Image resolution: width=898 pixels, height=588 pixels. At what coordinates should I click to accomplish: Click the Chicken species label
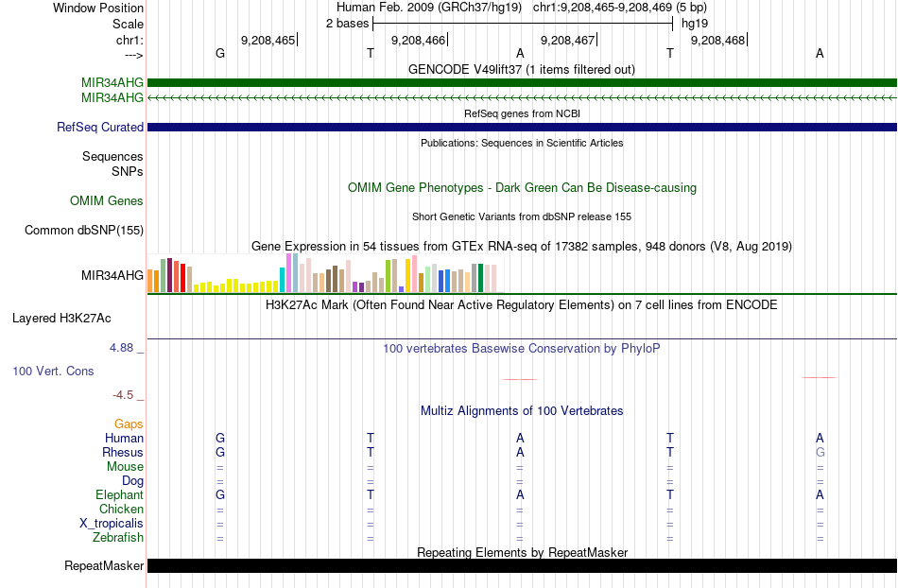(121, 509)
